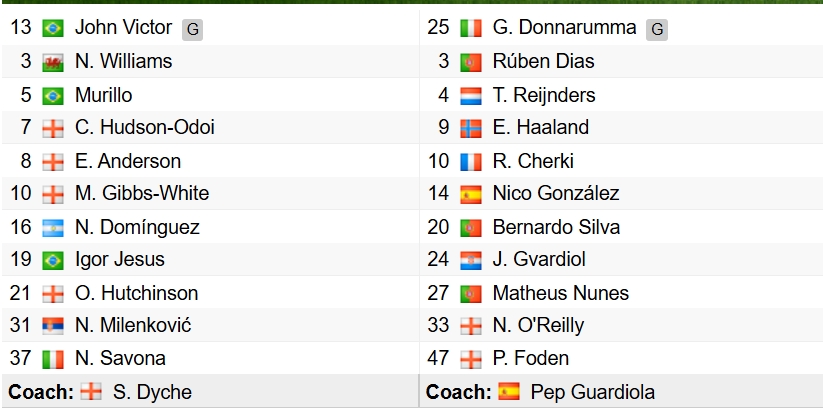The height and width of the screenshot is (409, 823).
Task: Click the Norway flag beside E. Haaland
Action: (x=471, y=128)
